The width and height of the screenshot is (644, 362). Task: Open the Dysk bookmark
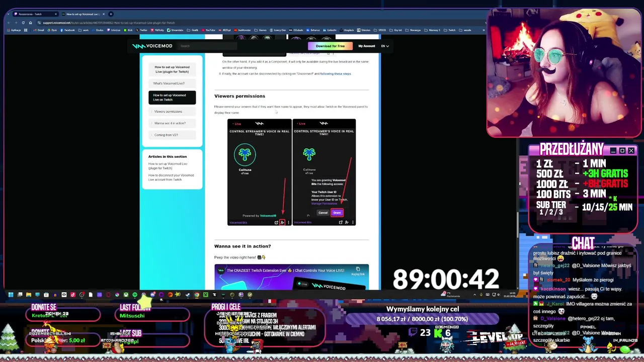click(52, 30)
